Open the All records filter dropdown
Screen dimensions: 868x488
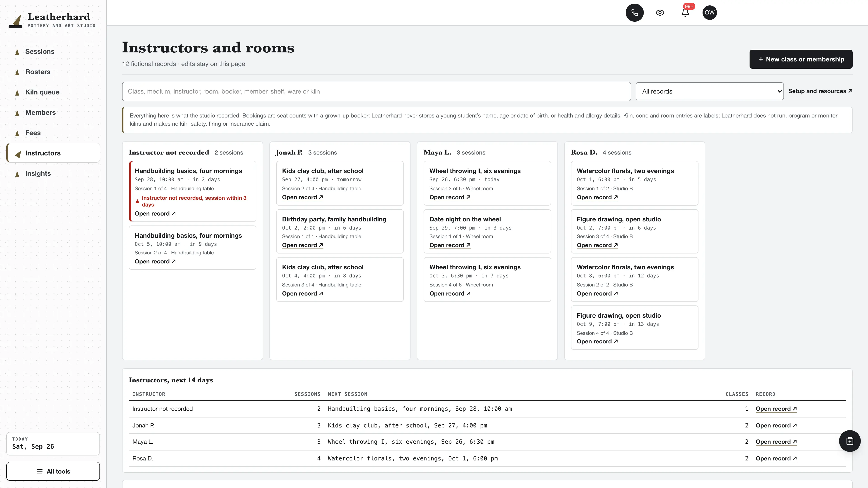[x=709, y=91]
